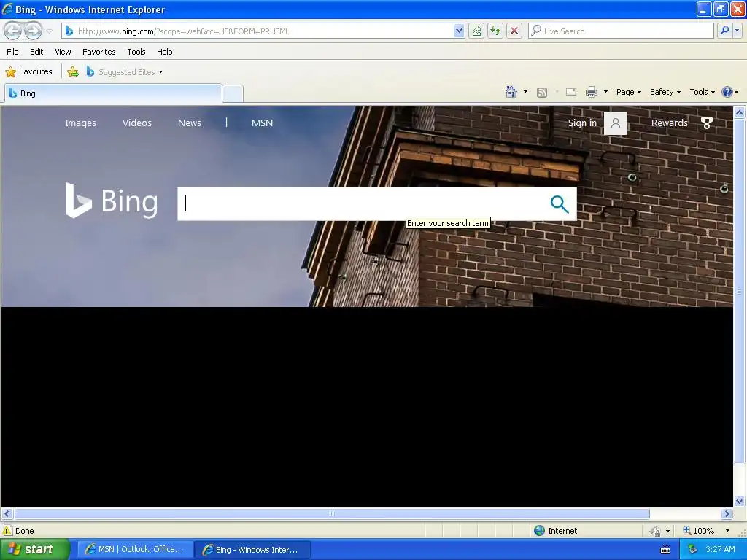Open the Favorites star button
This screenshot has height=560, width=747.
[x=28, y=72]
